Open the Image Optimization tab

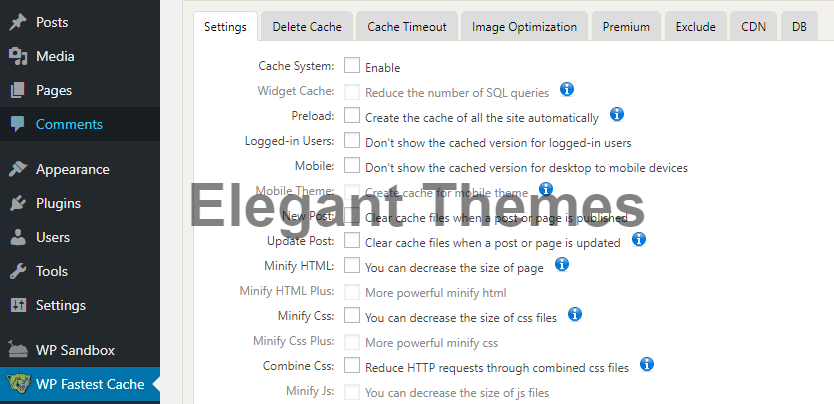click(524, 27)
